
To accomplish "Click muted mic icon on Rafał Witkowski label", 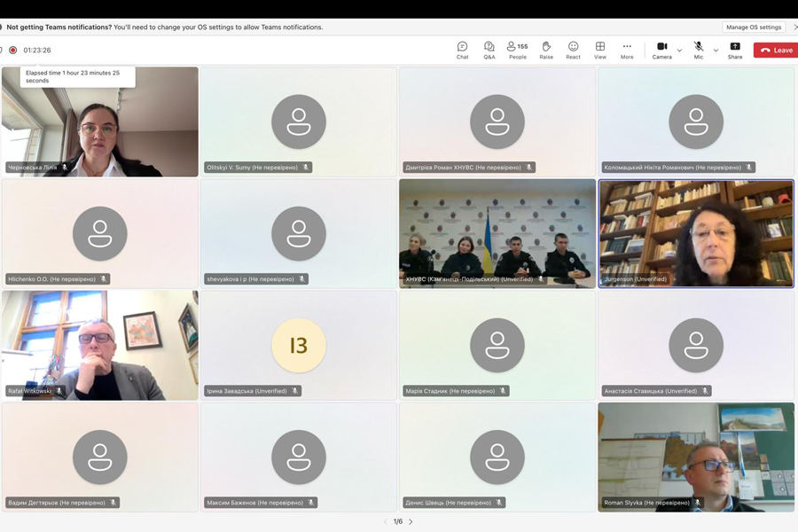I will click(59, 391).
